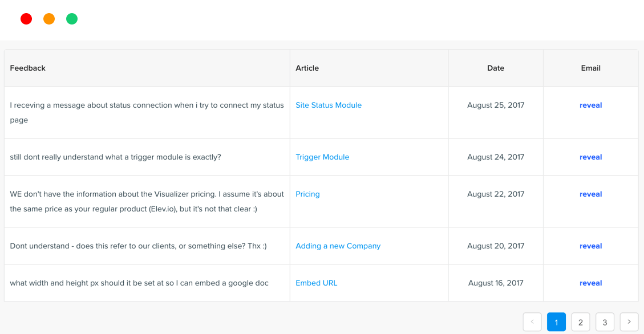Click the Date column header

(x=496, y=68)
